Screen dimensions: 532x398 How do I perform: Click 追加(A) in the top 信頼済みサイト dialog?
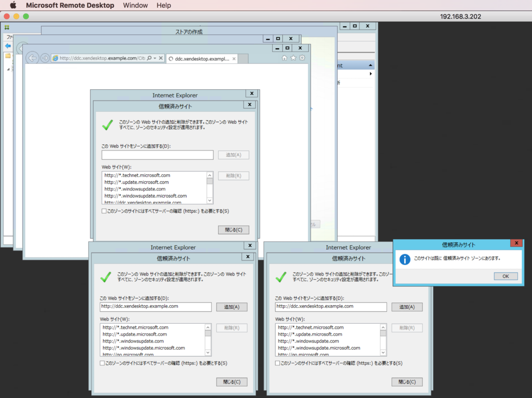coord(233,155)
